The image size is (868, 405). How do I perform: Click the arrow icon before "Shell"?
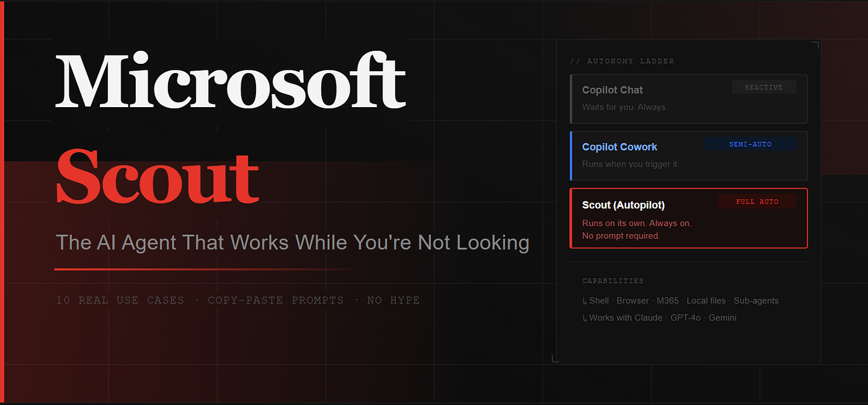[x=585, y=301]
